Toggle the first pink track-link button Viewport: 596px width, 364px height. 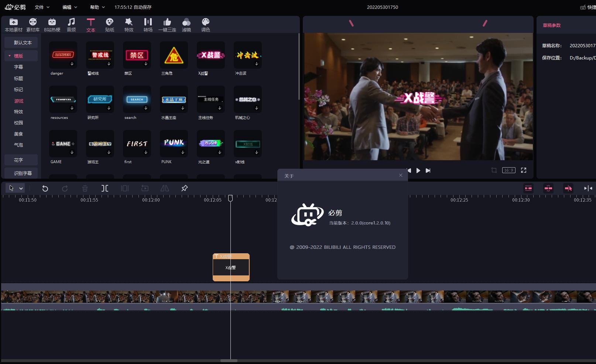pos(528,188)
